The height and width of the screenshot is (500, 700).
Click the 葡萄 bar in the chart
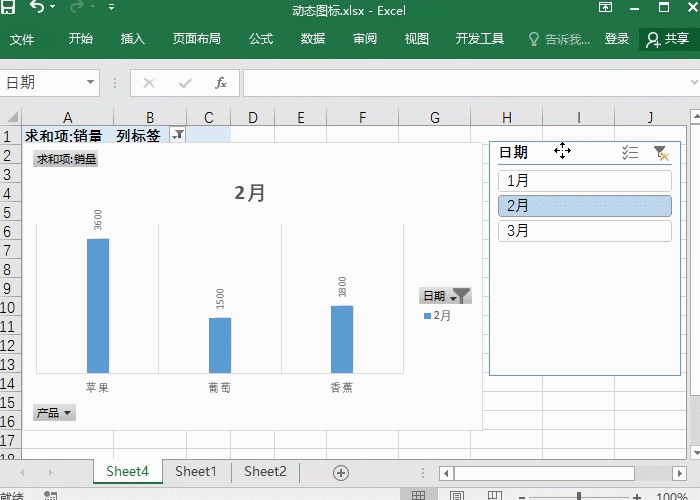220,346
